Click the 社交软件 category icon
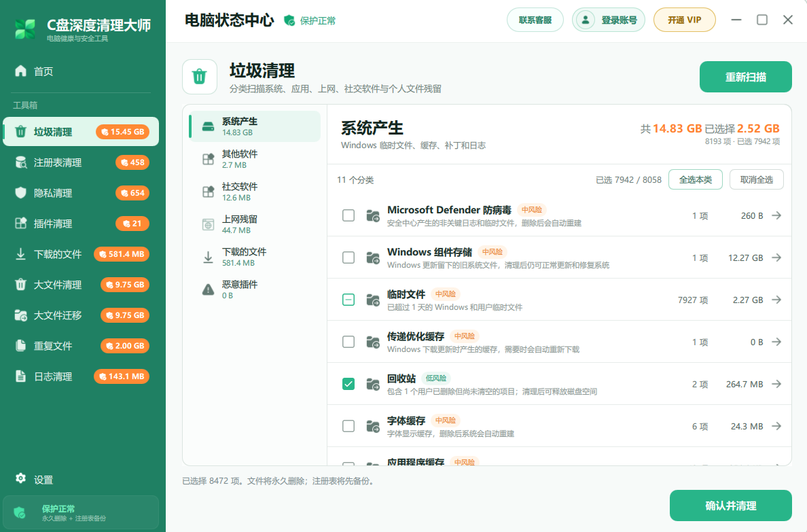807x532 pixels. [x=208, y=192]
